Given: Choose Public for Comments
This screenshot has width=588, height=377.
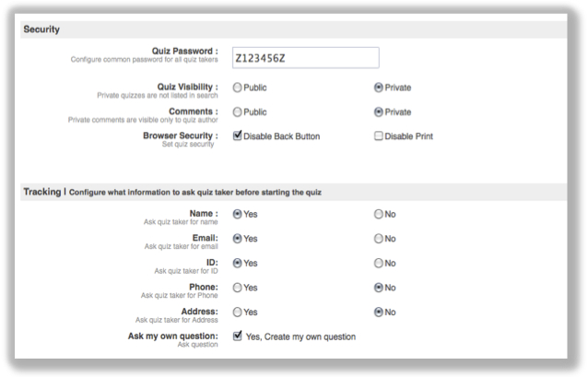Looking at the screenshot, I should [x=238, y=112].
